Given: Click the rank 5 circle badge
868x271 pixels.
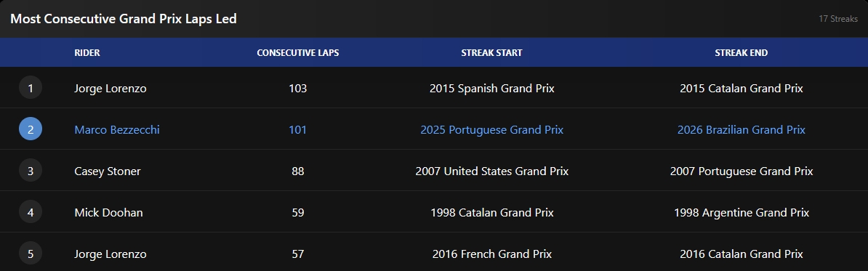Looking at the screenshot, I should [31, 254].
